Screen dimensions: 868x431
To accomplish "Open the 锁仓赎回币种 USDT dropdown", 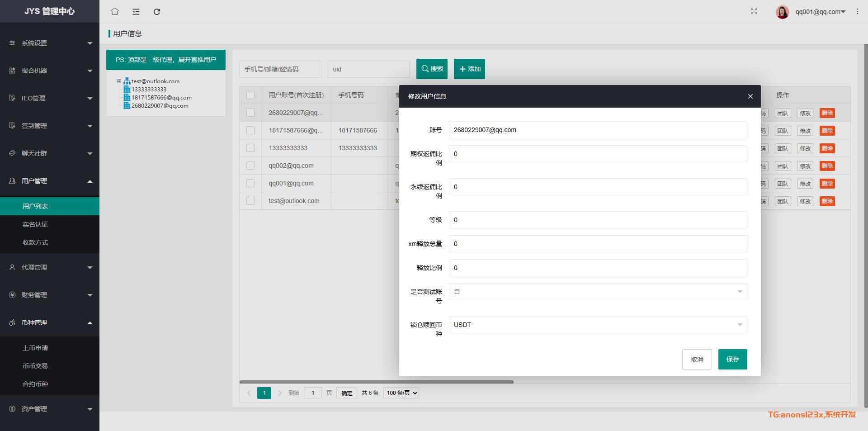I will [x=597, y=325].
